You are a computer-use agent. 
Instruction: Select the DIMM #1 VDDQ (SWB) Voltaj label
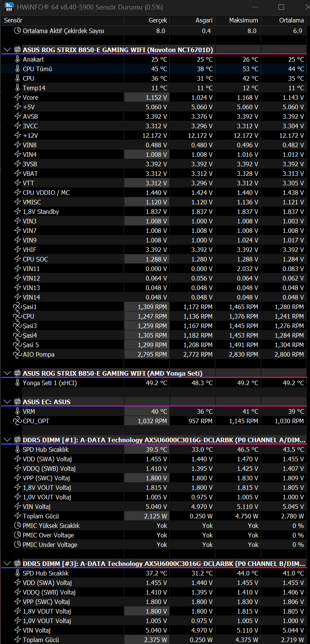tap(49, 468)
